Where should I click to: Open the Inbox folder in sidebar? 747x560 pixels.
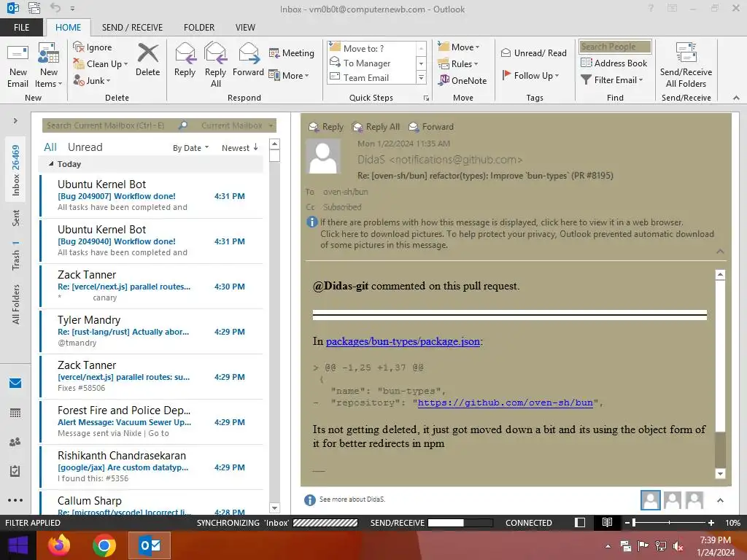(x=16, y=171)
